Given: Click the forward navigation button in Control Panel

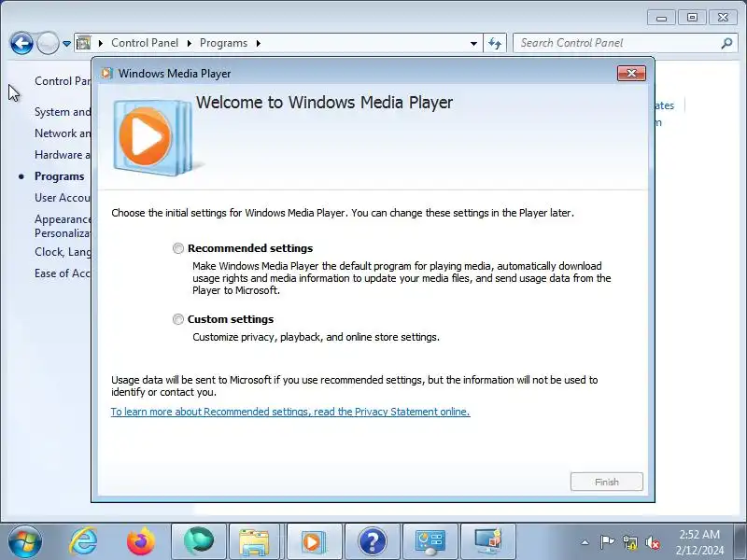Looking at the screenshot, I should 48,43.
